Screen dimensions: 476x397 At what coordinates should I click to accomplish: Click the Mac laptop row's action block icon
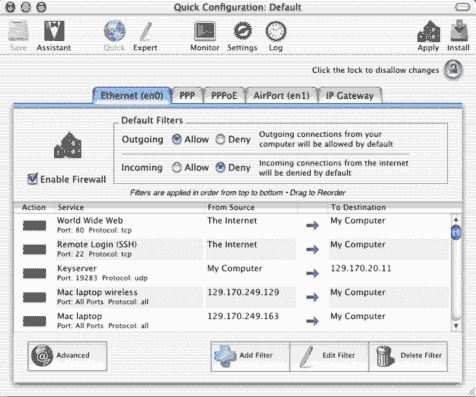coord(34,321)
